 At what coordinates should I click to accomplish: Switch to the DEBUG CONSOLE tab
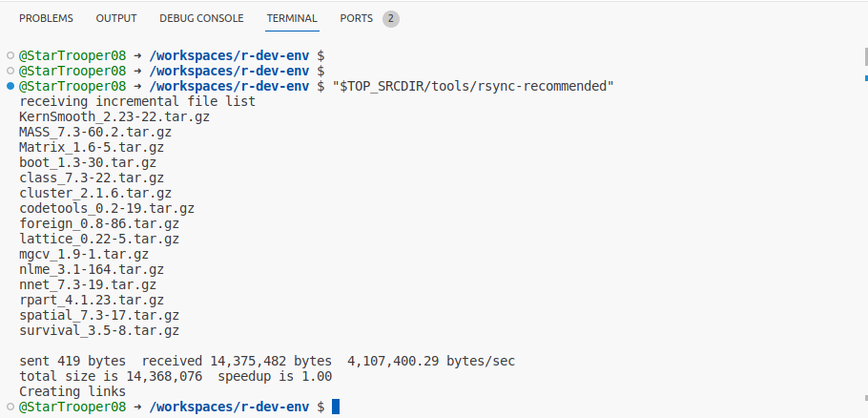pos(201,18)
